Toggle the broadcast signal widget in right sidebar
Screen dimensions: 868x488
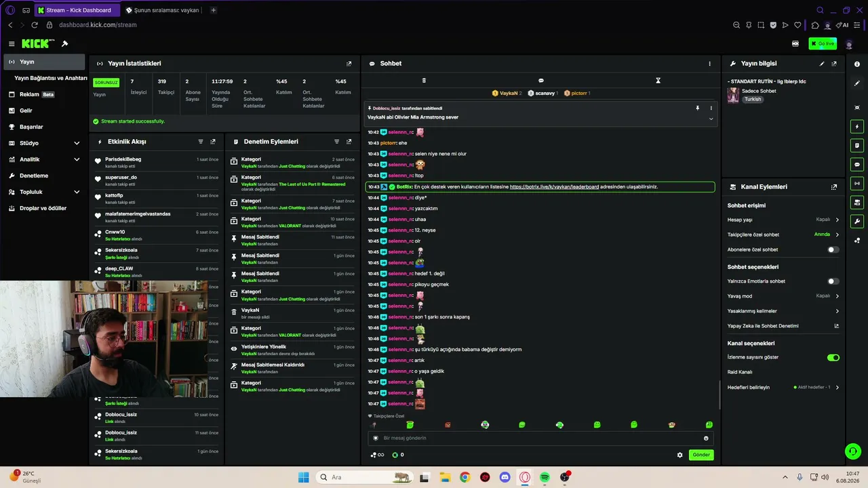(x=857, y=183)
